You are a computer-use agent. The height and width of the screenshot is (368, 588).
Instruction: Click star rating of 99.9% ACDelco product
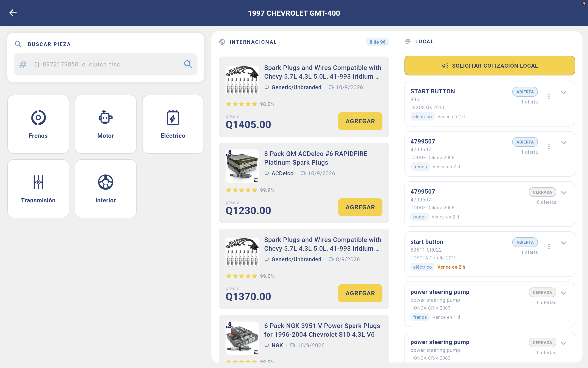tap(242, 190)
